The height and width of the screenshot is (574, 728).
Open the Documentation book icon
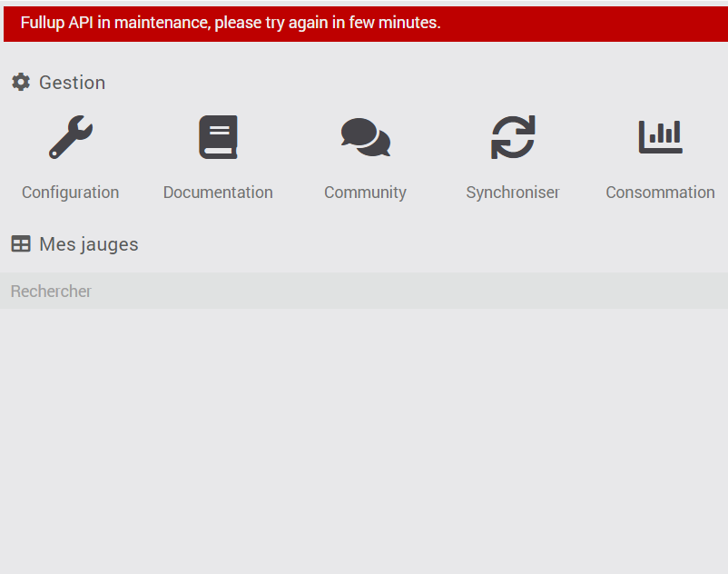click(x=218, y=137)
